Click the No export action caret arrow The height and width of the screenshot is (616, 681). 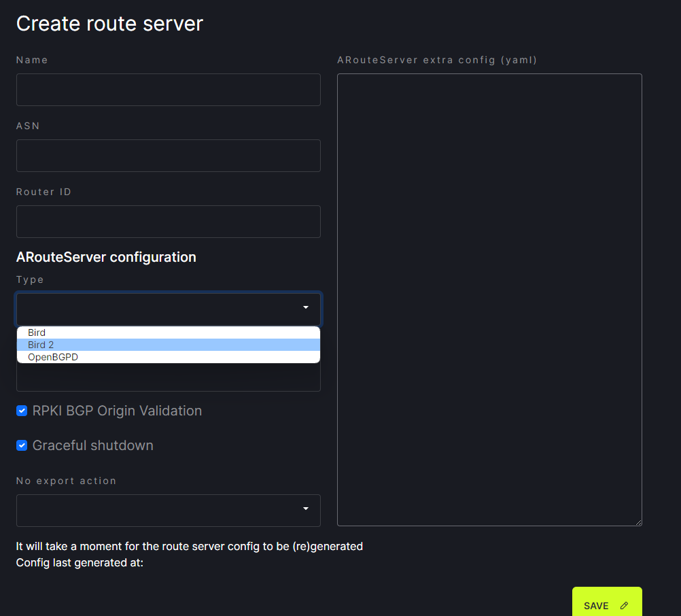[306, 509]
